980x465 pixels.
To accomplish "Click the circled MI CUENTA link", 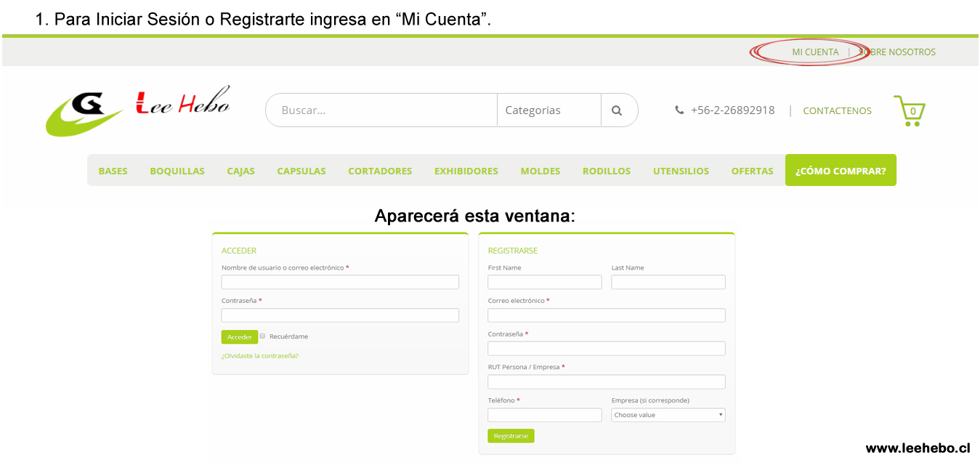I will (815, 52).
